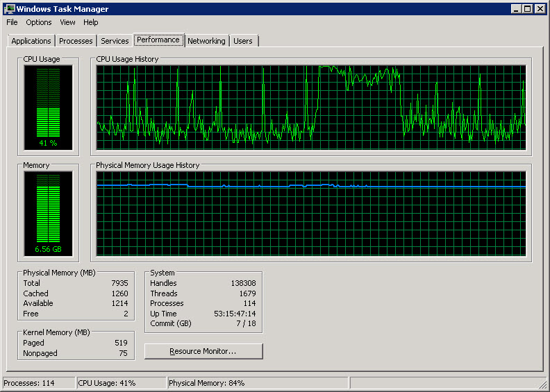Click the Up Time value 53:15:47:14
This screenshot has width=550, height=392.
coord(235,314)
